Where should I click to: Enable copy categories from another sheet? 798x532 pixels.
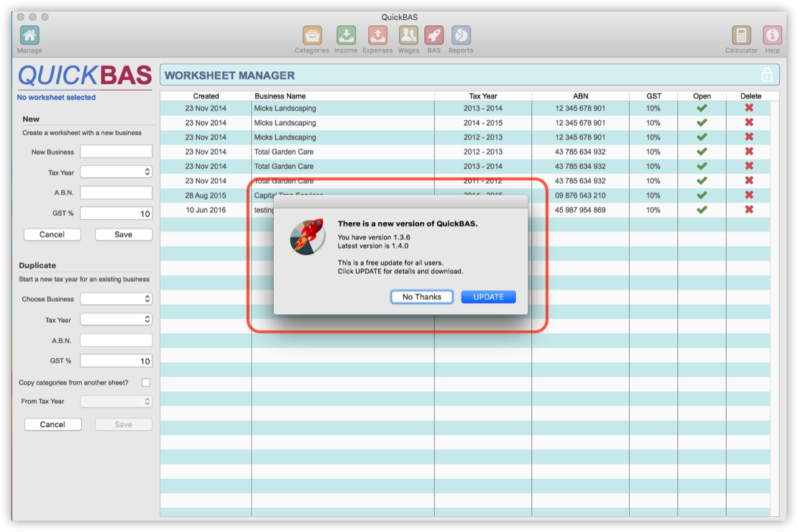point(146,382)
